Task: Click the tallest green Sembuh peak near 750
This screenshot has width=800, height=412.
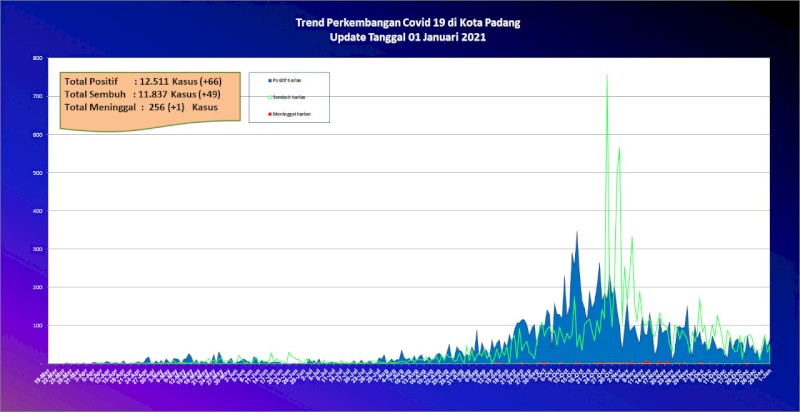Action: tap(607, 75)
